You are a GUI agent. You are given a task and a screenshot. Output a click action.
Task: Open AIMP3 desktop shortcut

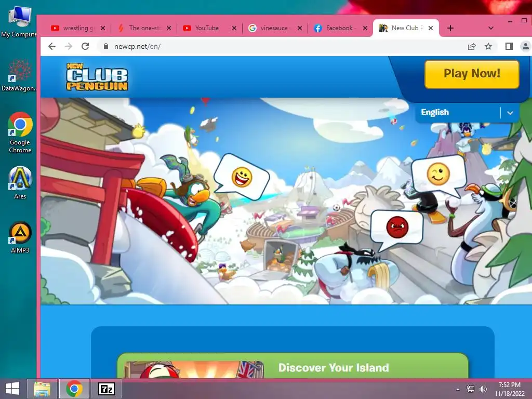(20, 237)
